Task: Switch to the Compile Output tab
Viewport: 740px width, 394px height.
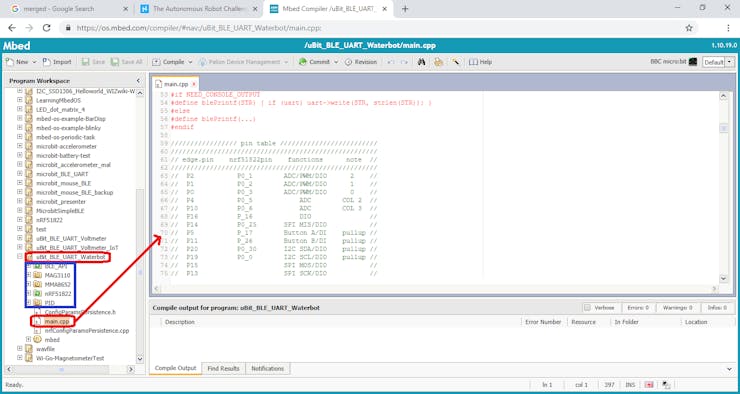Action: (x=176, y=368)
